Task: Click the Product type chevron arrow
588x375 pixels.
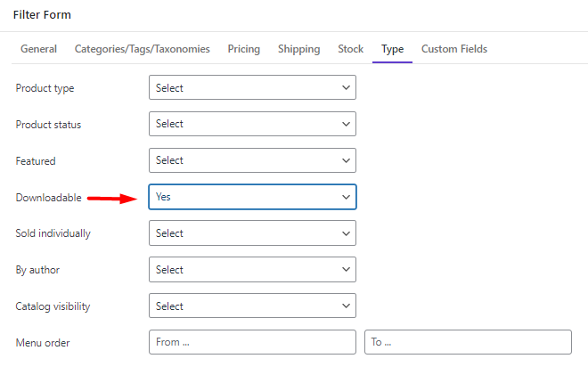Action: (346, 87)
